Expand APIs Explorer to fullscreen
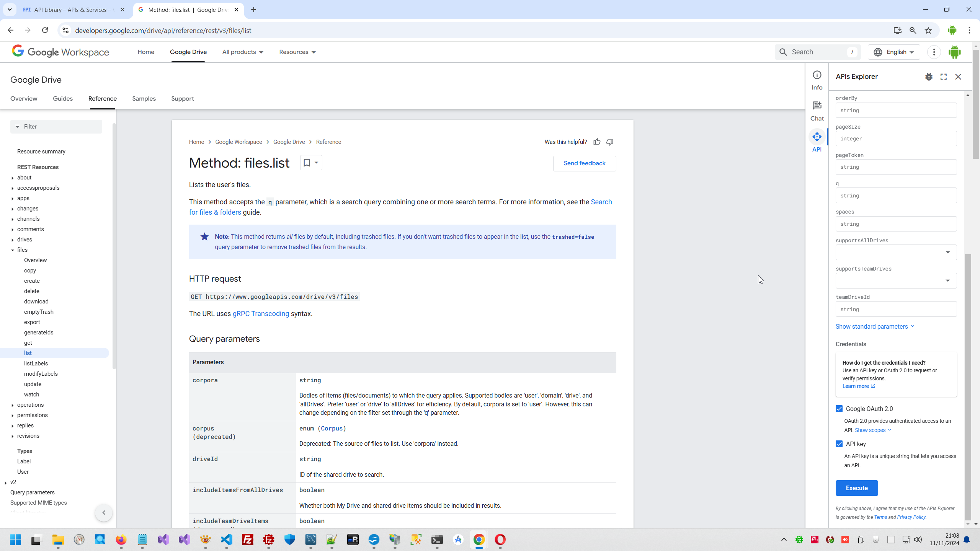 click(944, 77)
